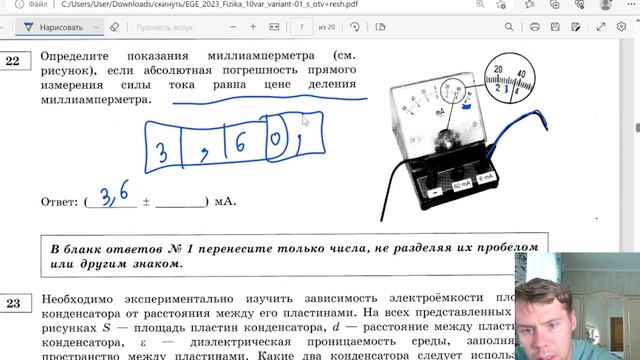Save the PDF file
Viewport: 640px width, 360px height.
click(x=555, y=27)
